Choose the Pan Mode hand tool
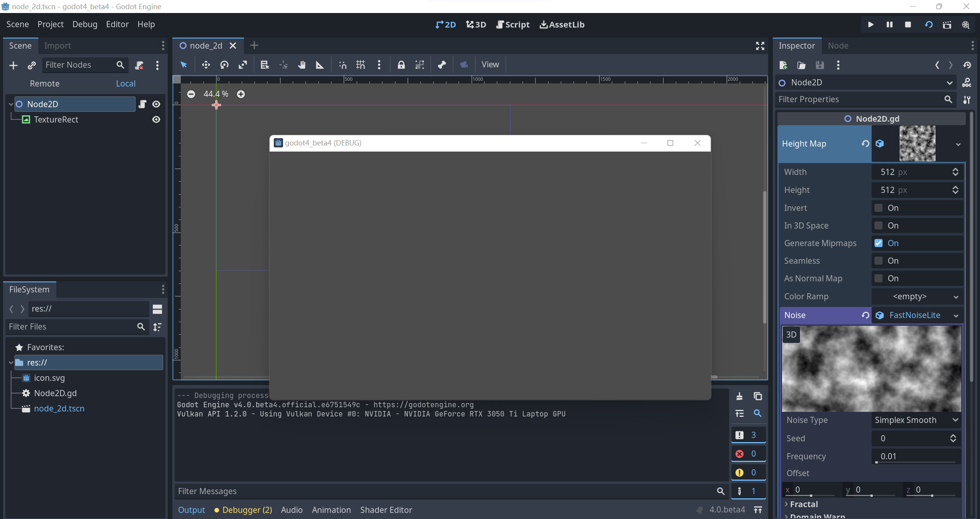Image resolution: width=980 pixels, height=519 pixels. pos(302,65)
